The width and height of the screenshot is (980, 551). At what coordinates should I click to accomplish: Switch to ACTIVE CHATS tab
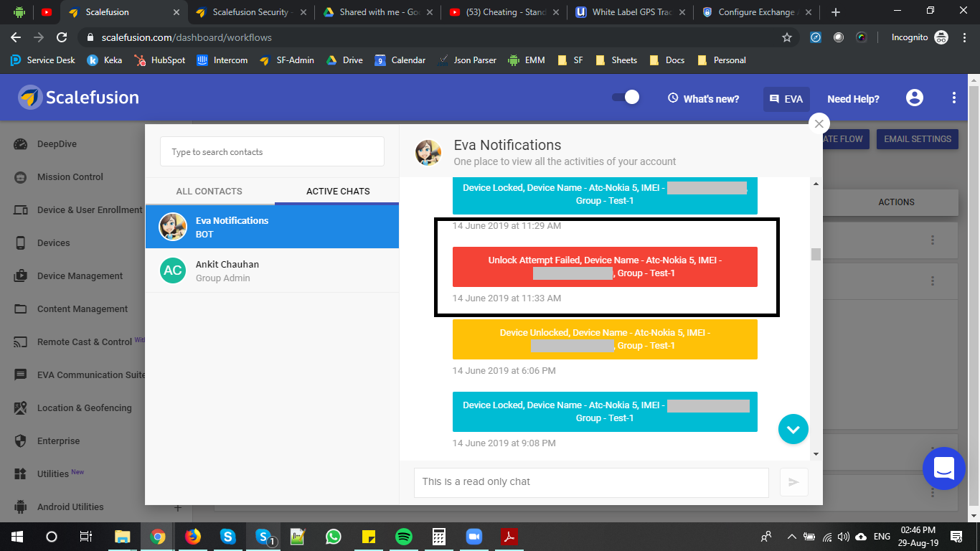click(x=338, y=191)
